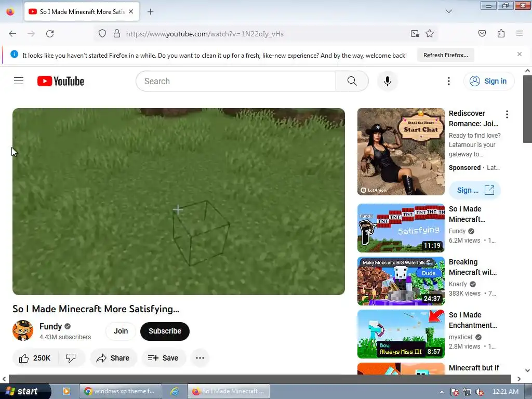Viewport: 532px width, 399px height.
Task: Expand hidden system tray icons arrow
Action: 442,392
